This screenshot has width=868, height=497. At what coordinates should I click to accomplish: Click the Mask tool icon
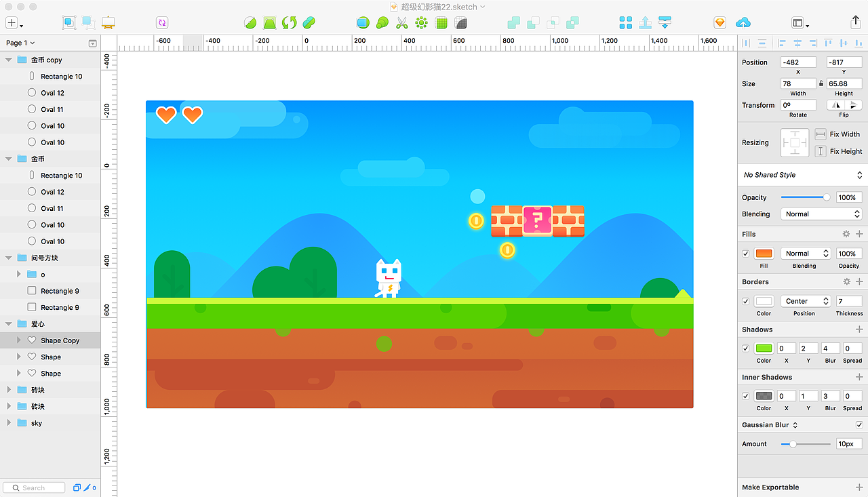point(363,23)
